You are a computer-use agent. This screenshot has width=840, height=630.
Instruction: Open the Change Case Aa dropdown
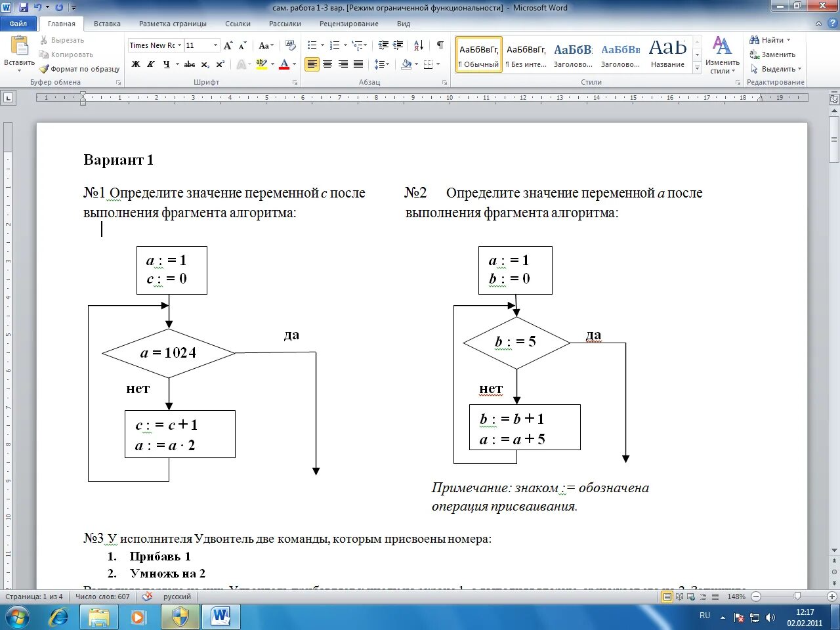[266, 45]
